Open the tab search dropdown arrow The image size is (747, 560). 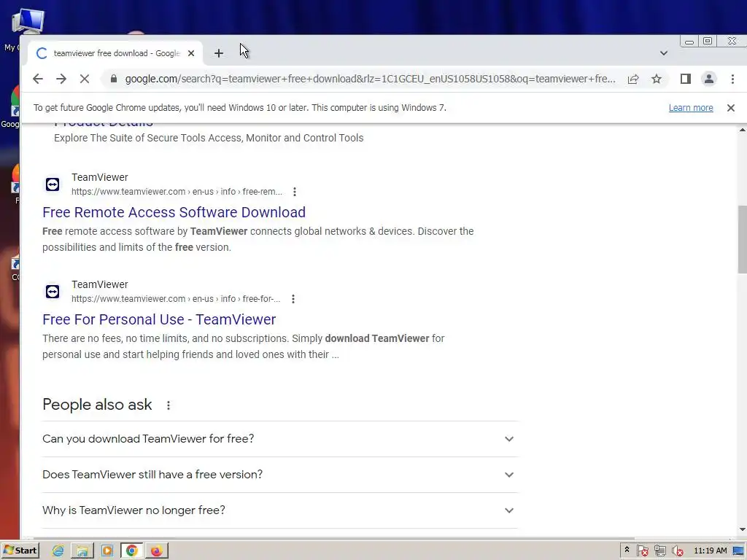click(x=664, y=53)
